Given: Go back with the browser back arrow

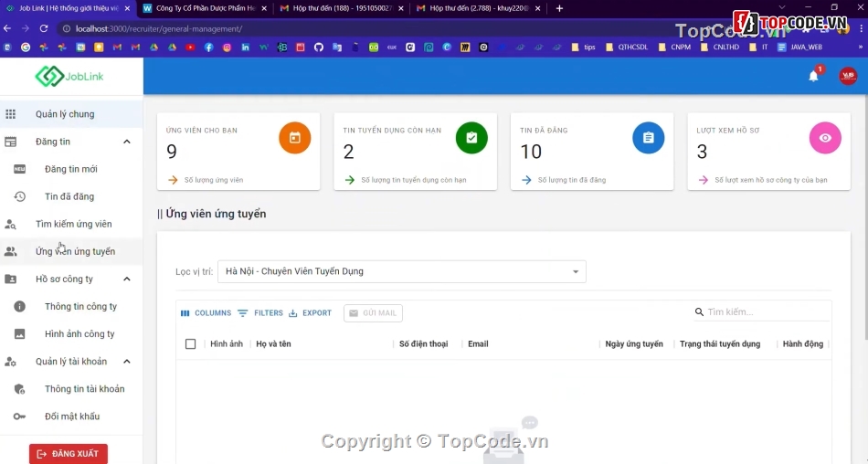Looking at the screenshot, I should (x=7, y=28).
